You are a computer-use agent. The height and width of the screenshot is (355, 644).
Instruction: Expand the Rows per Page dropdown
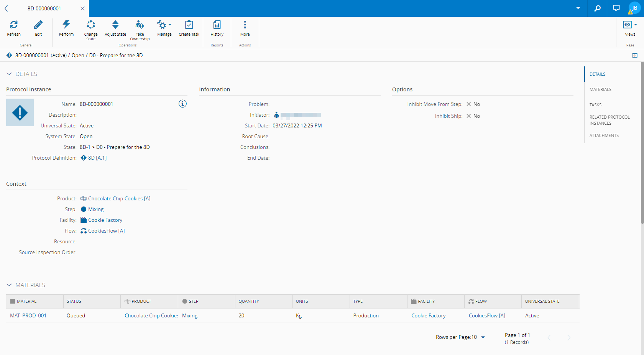coord(483,337)
